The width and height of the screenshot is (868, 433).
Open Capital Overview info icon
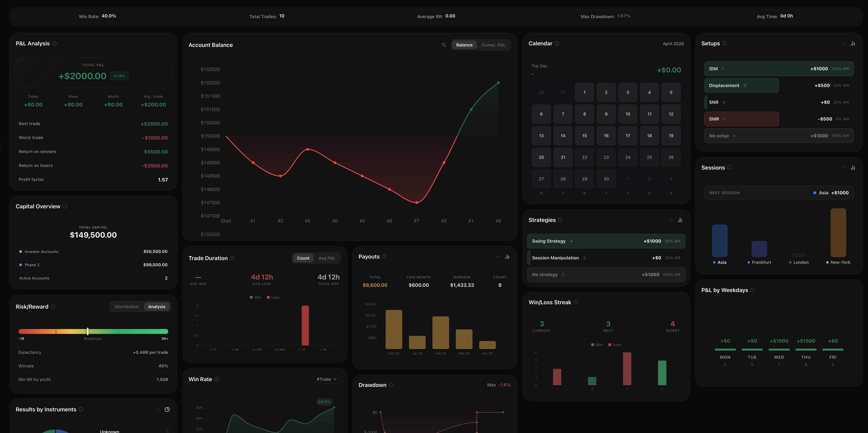65,206
